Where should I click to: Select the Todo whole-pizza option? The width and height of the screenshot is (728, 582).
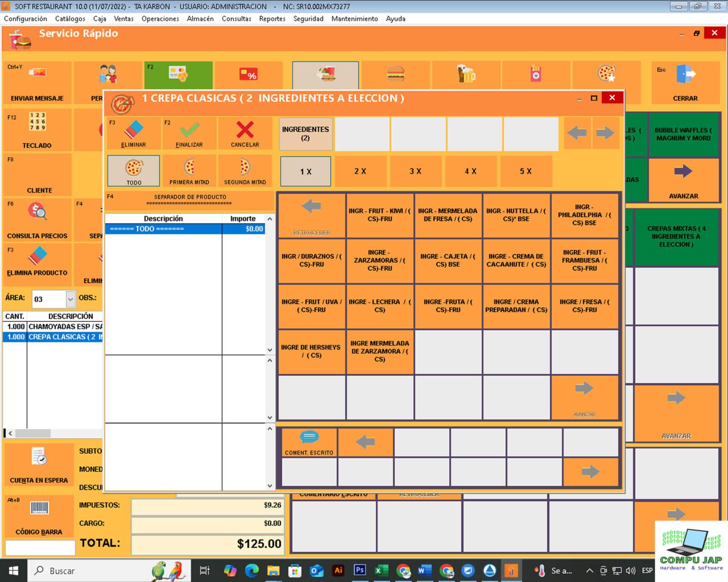point(134,171)
